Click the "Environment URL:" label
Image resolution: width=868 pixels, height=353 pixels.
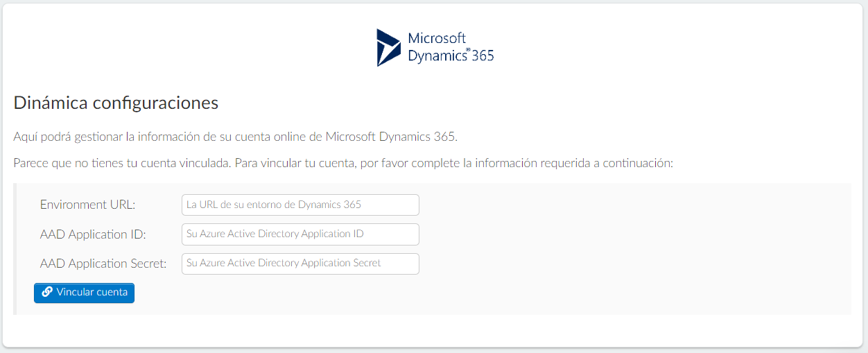(88, 205)
